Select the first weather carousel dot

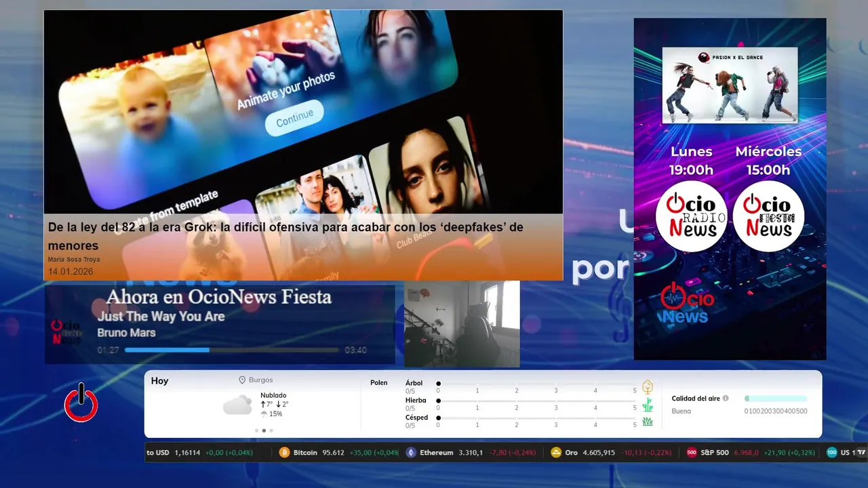click(x=256, y=430)
